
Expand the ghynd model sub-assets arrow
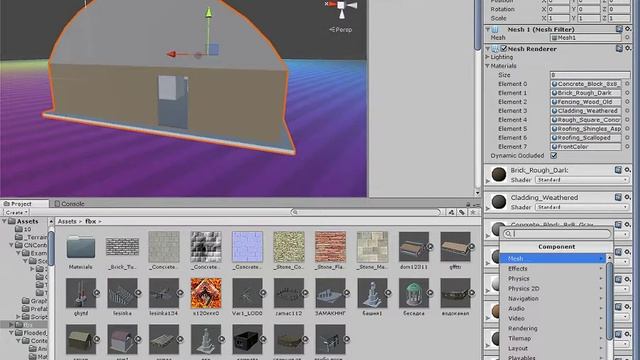click(x=97, y=293)
